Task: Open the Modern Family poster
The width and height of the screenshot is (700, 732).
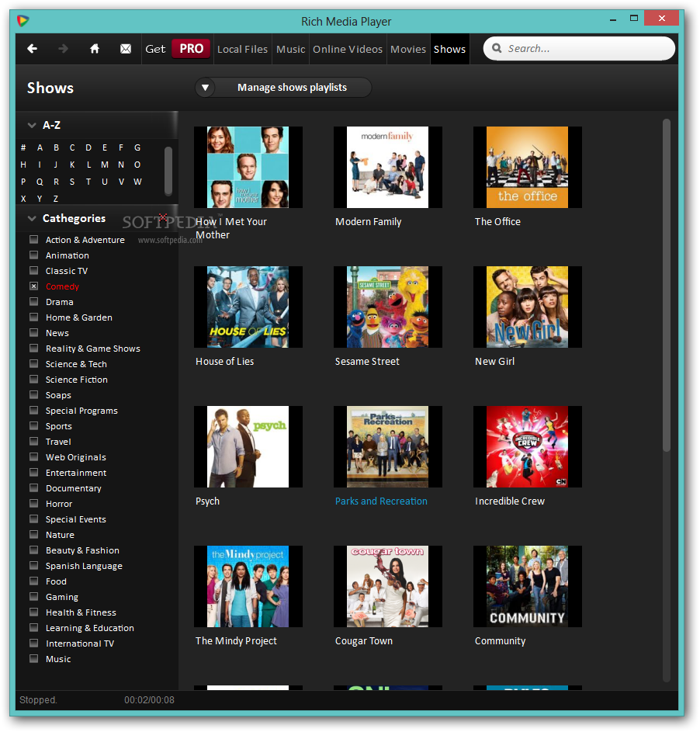Action: pos(387,167)
